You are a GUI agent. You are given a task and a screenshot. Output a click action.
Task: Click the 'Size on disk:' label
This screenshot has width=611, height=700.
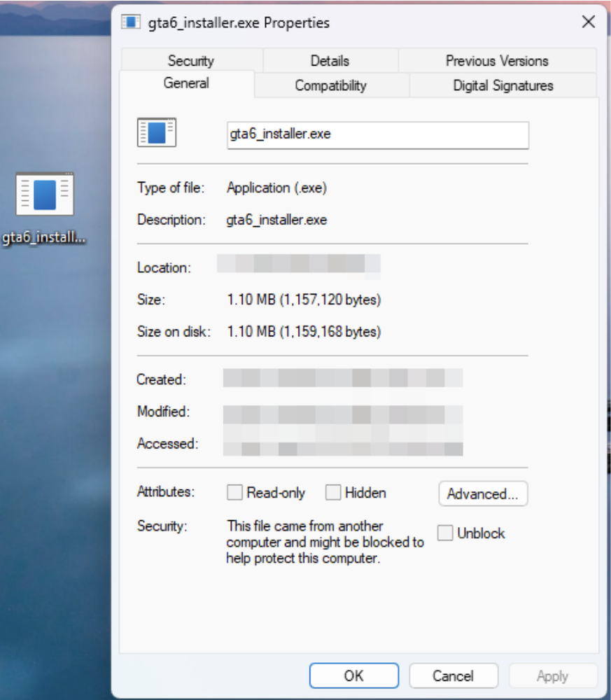coord(174,331)
